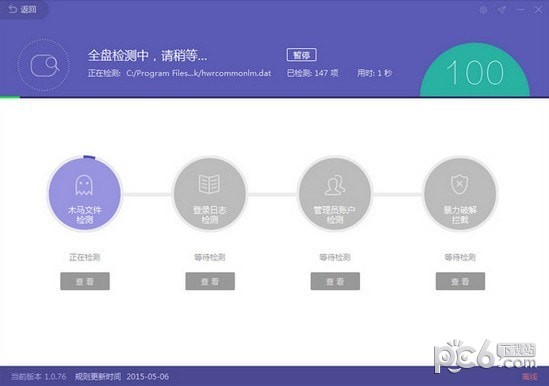549x386 pixels.
Task: Click 查看 under 暴力破解拦截
Action: [460, 281]
